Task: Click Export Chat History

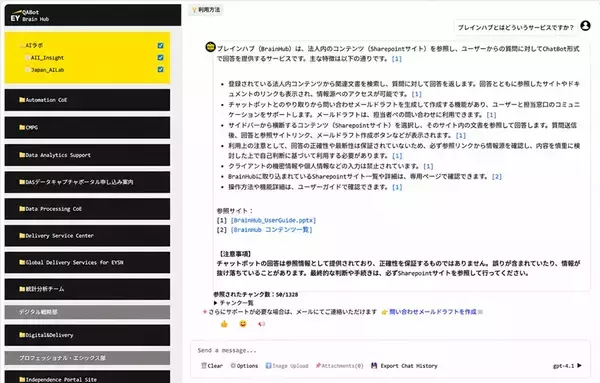Action: click(x=404, y=366)
